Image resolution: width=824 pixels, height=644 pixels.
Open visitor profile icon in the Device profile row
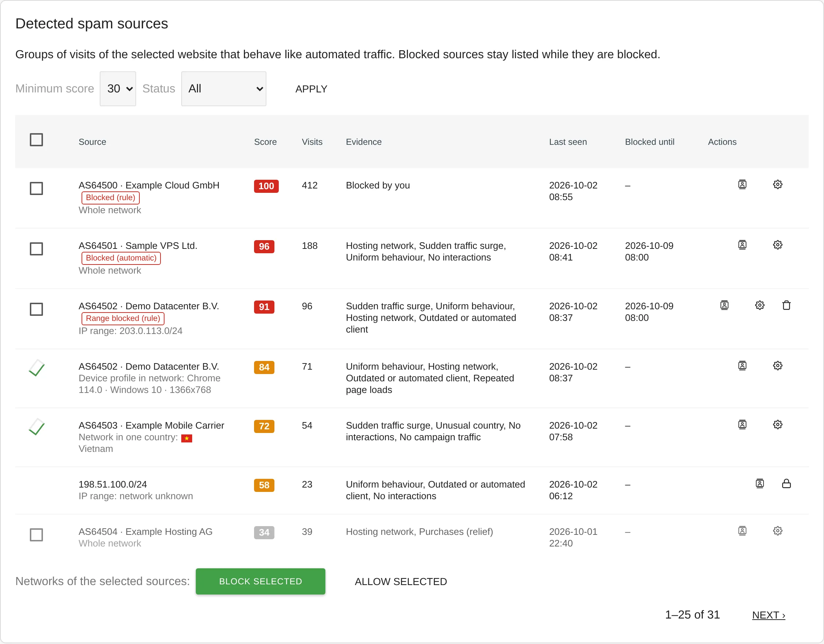pyautogui.click(x=742, y=366)
